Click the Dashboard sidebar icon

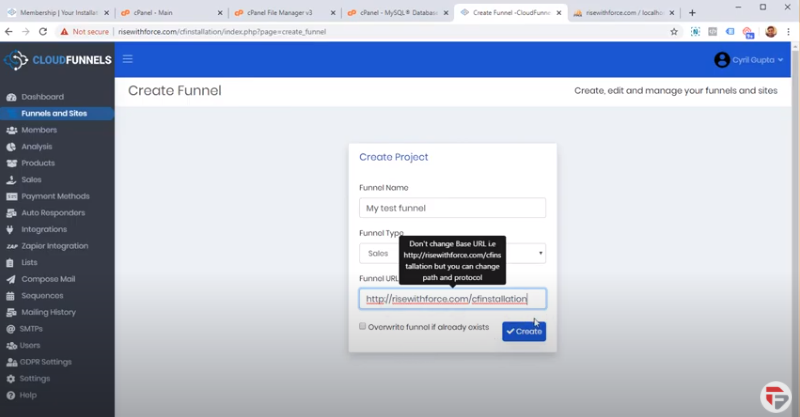11,97
